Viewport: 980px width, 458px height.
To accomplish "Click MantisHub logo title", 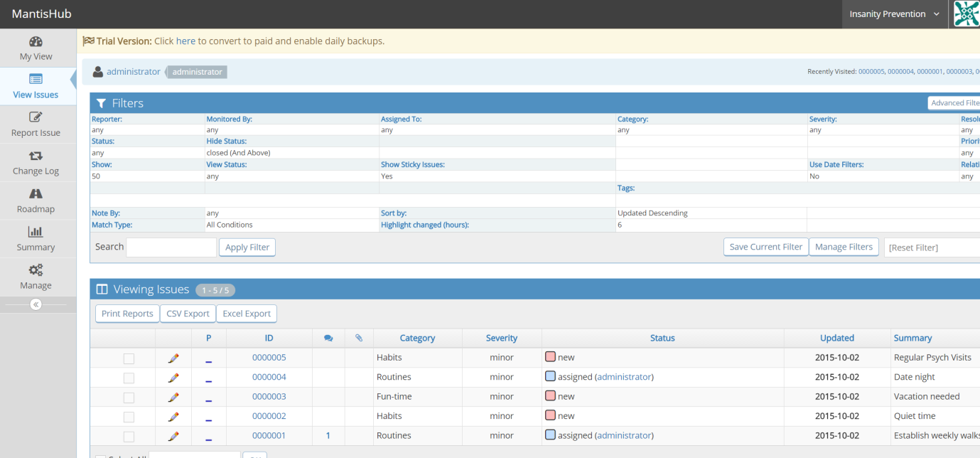I will coord(41,14).
